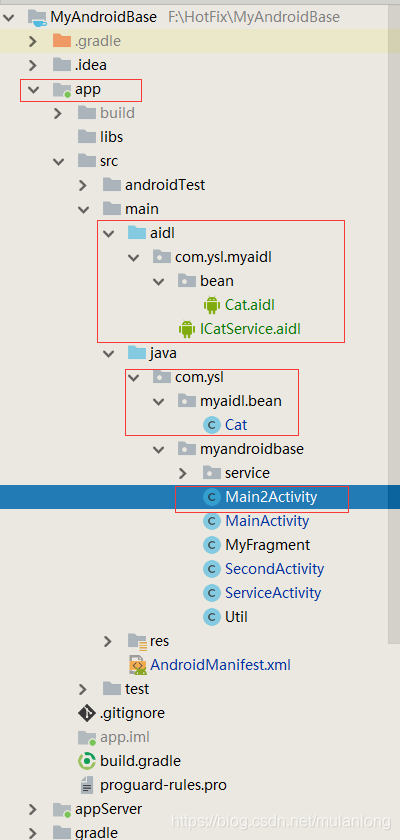The height and width of the screenshot is (840, 400).
Task: Click the app.iml file icon
Action: (x=87, y=737)
